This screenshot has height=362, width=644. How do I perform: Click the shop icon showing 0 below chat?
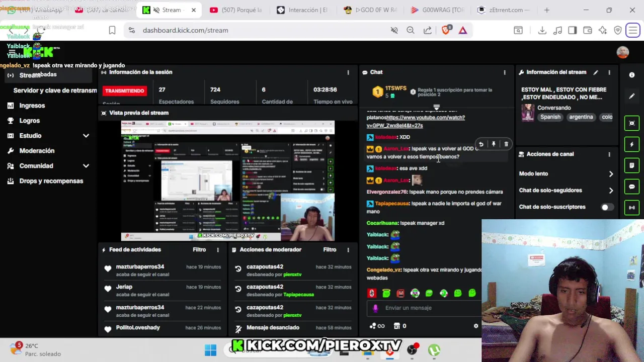coord(400,326)
